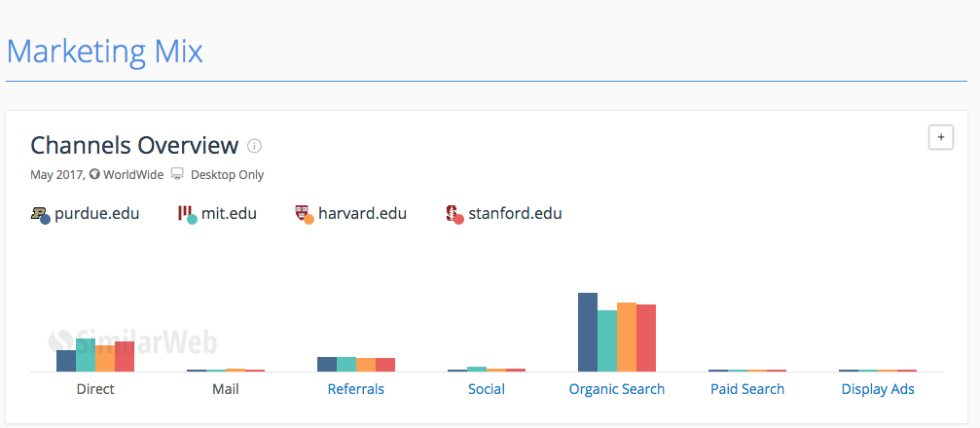The height and width of the screenshot is (428, 980).
Task: Open the Social channel link
Action: click(487, 389)
